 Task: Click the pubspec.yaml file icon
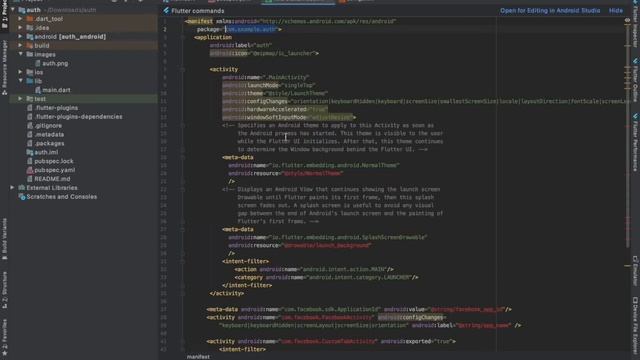pos(30,170)
